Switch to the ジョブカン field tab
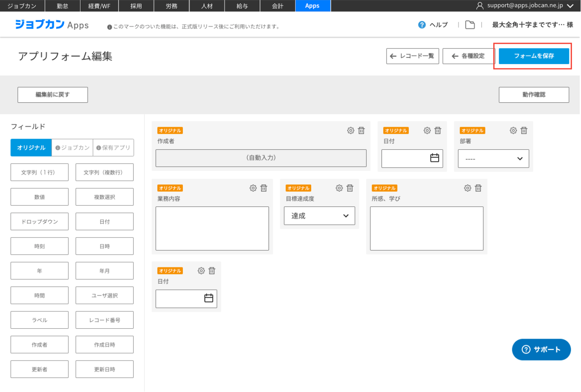 point(72,148)
